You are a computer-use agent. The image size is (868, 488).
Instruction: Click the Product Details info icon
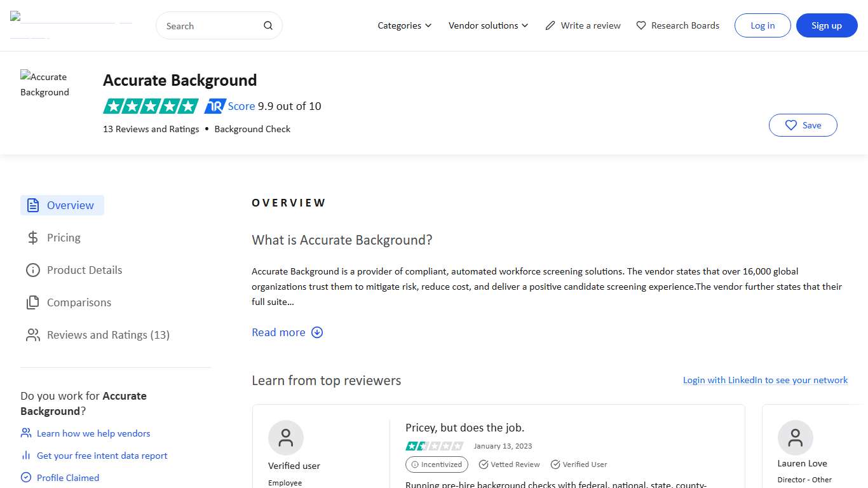(32, 270)
